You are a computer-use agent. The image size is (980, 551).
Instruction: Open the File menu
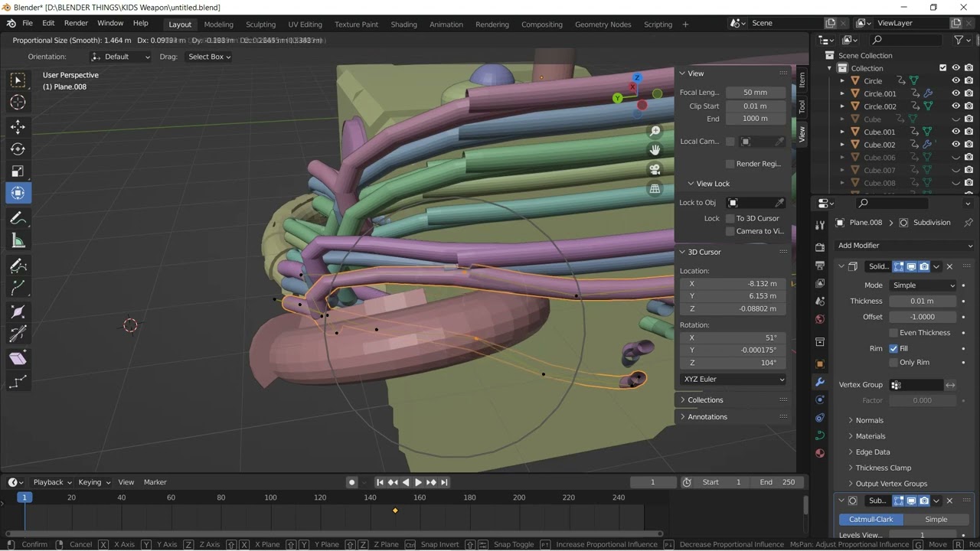click(28, 23)
